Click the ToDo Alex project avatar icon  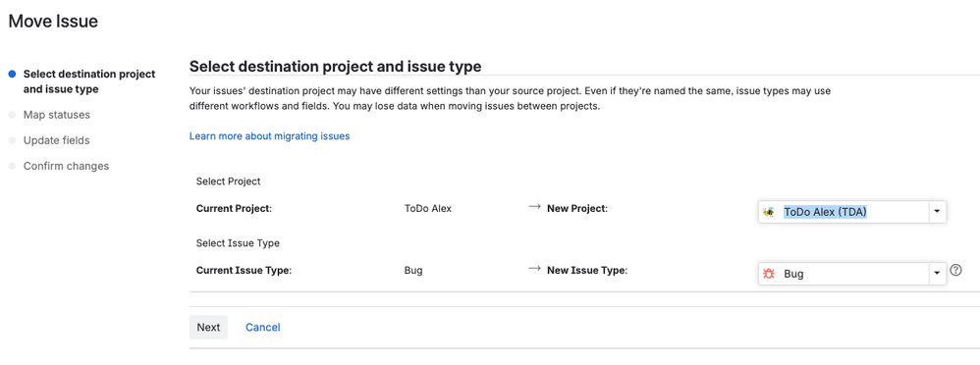(x=769, y=212)
